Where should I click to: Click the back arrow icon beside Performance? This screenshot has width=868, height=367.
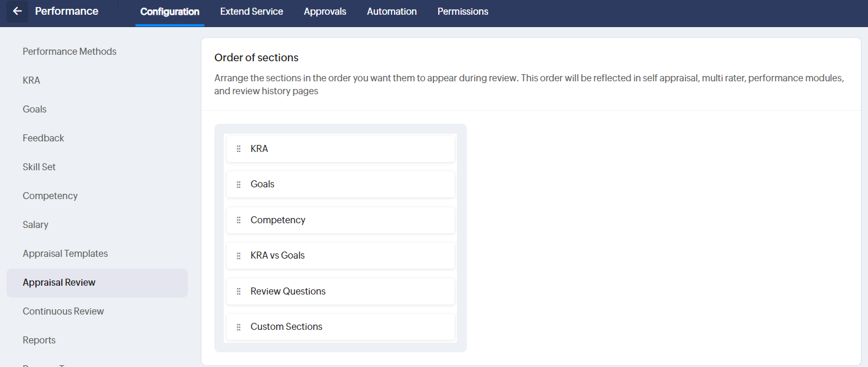[x=17, y=11]
